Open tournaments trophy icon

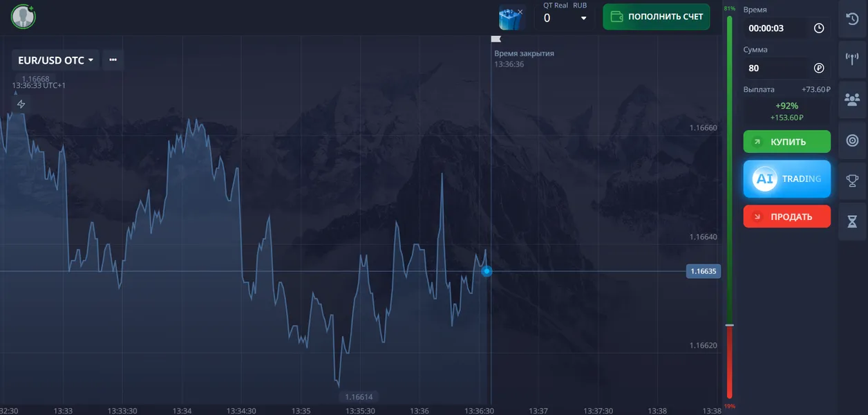[852, 181]
